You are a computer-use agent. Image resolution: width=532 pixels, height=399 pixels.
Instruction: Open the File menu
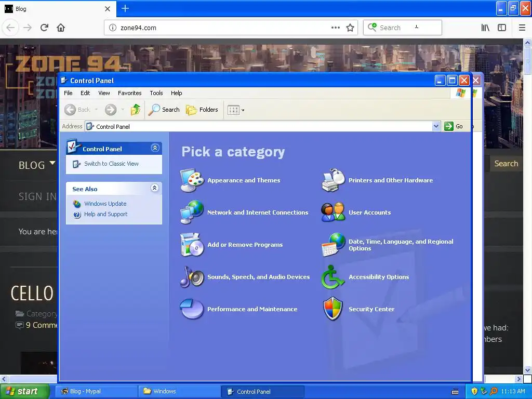click(x=68, y=93)
